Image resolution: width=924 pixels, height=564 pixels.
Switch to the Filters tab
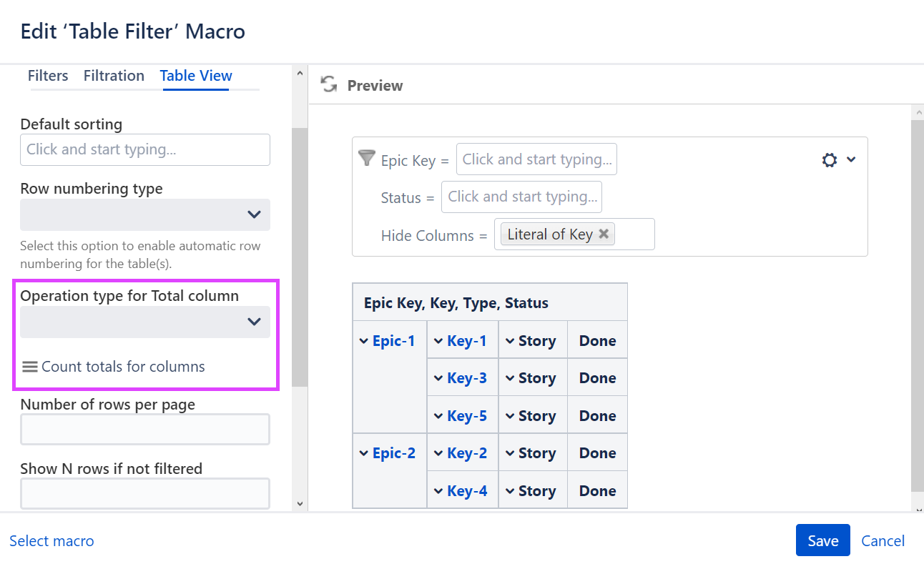click(x=47, y=75)
